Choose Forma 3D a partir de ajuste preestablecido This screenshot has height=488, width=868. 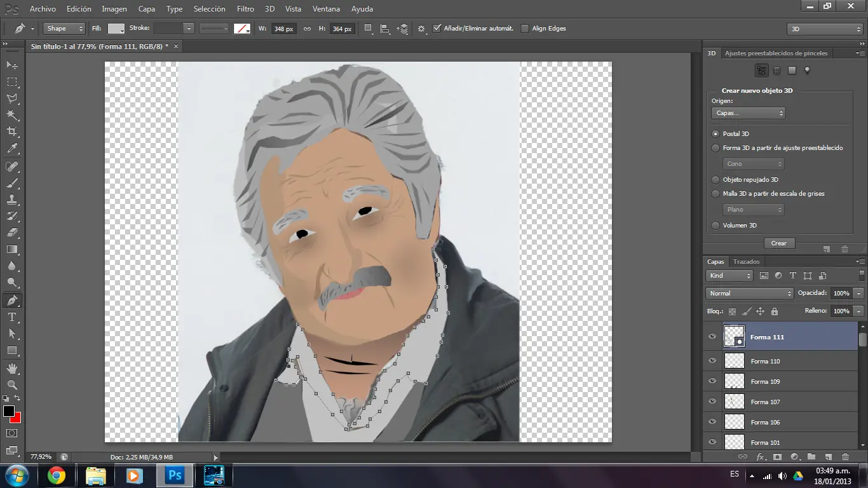pyautogui.click(x=716, y=148)
